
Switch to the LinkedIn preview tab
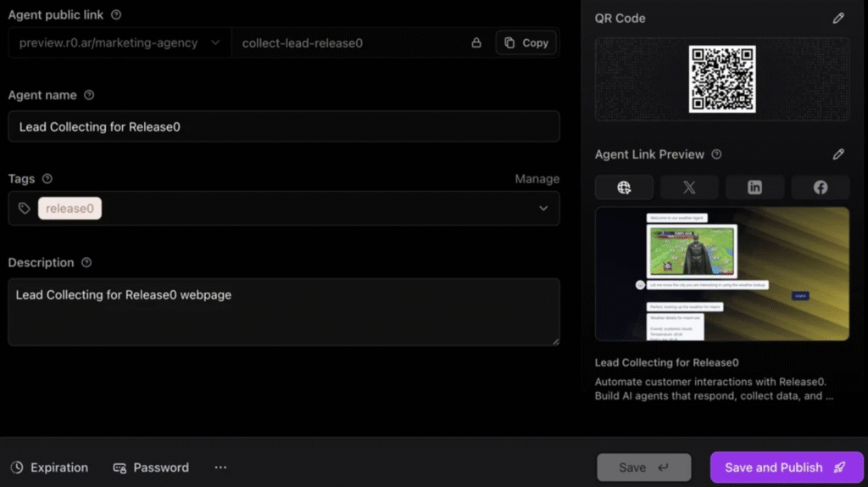point(754,188)
